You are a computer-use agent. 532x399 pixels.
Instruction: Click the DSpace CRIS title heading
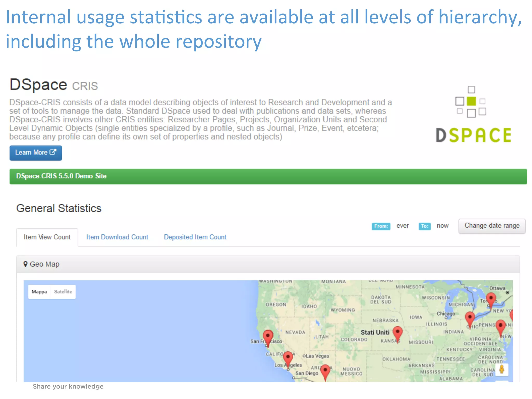point(54,85)
